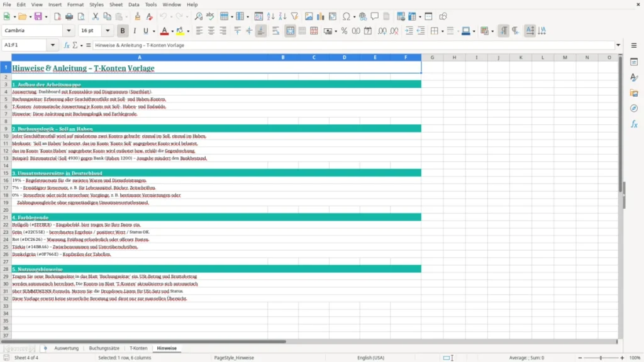
Task: Click the Save document icon
Action: [x=38, y=16]
